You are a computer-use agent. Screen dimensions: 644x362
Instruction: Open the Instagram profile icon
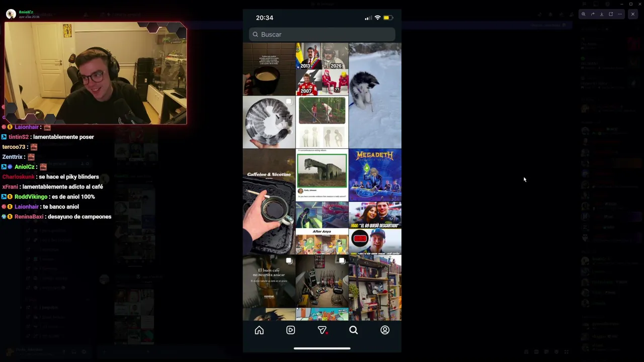point(385,330)
